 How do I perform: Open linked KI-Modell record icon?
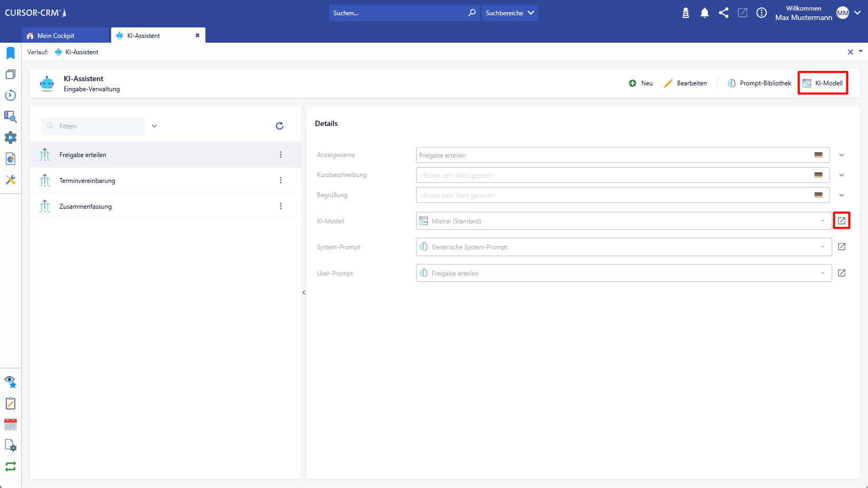(841, 221)
